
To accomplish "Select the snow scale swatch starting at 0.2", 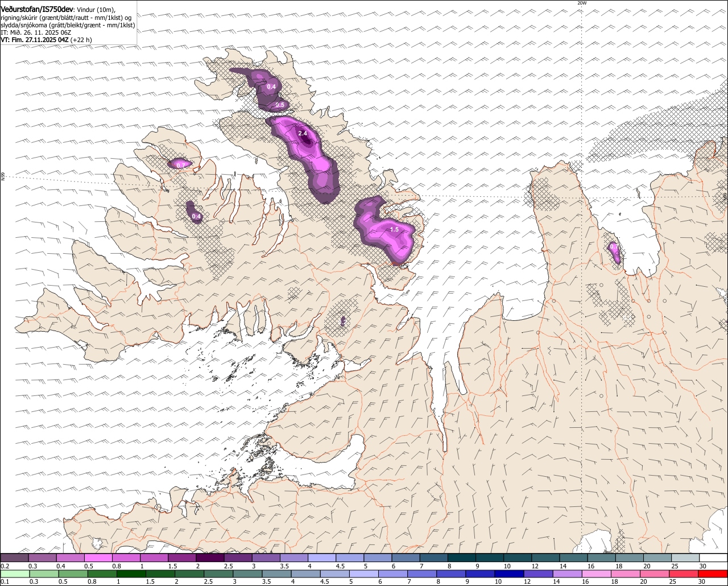I will click(x=14, y=558).
